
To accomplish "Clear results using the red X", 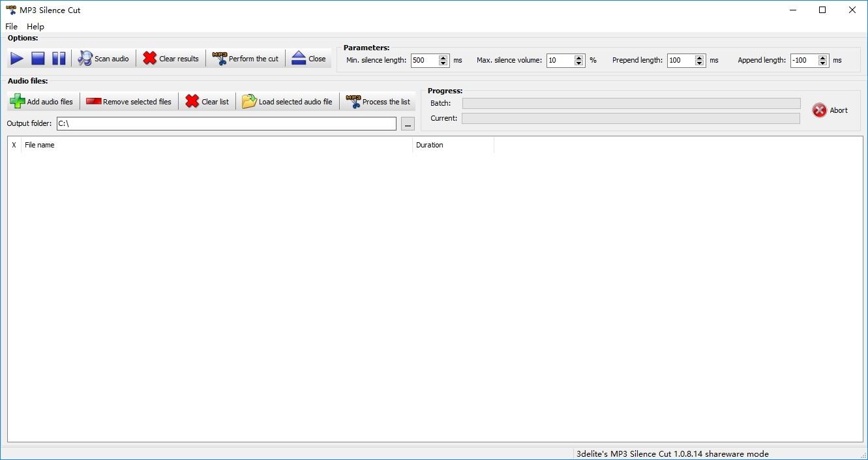I will pyautogui.click(x=171, y=59).
